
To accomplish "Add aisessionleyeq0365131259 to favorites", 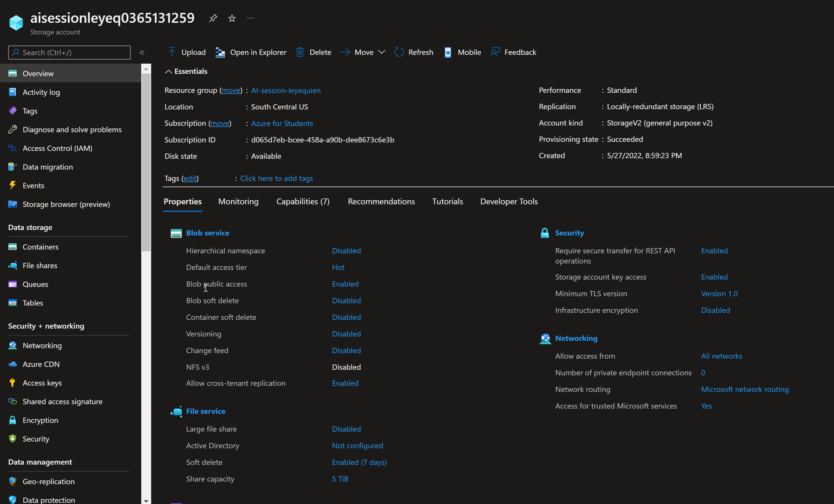I will 232,18.
